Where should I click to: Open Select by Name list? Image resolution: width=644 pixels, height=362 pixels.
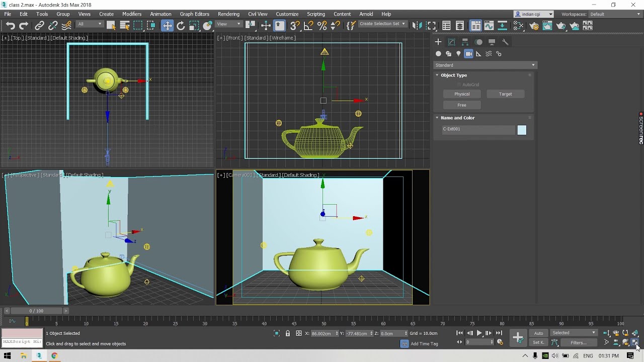[x=125, y=26]
